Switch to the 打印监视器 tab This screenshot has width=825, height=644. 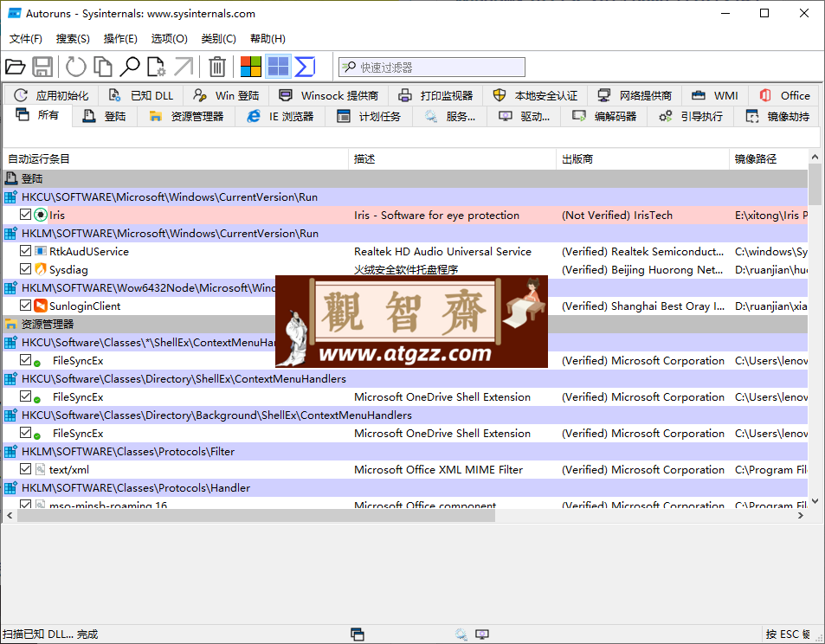(435, 95)
